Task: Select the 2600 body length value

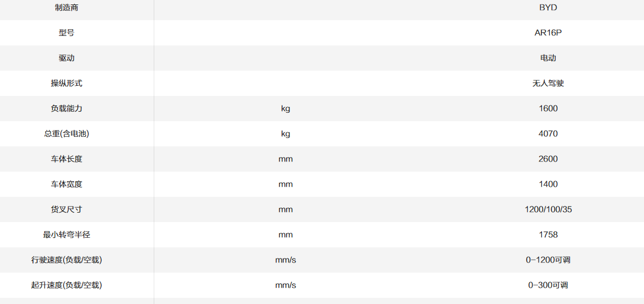Action: 548,159
